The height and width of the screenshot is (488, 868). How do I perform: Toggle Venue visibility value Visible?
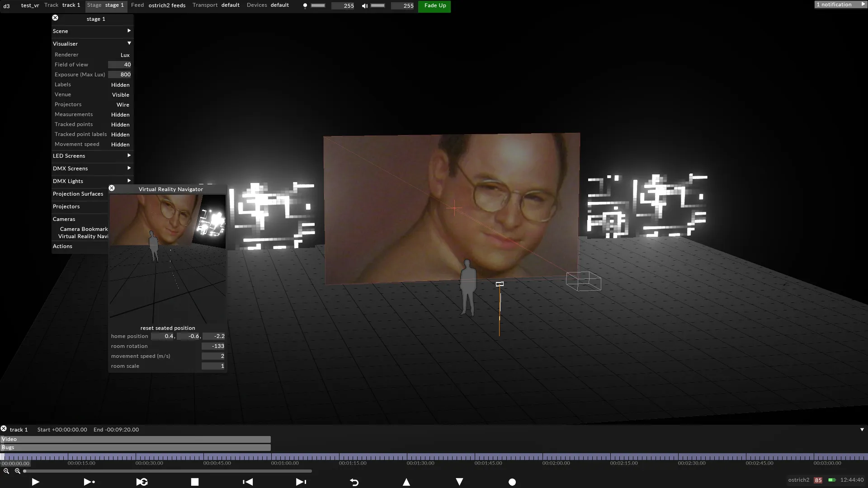pyautogui.click(x=120, y=95)
